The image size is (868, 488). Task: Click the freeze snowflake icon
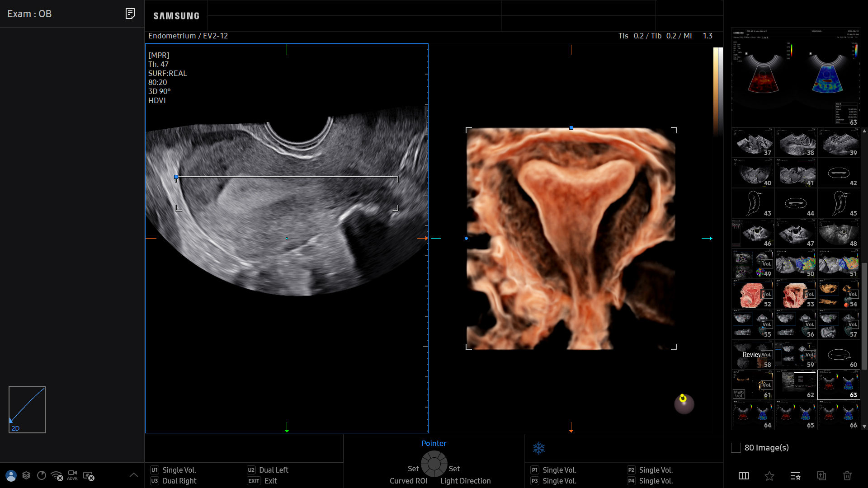point(539,448)
